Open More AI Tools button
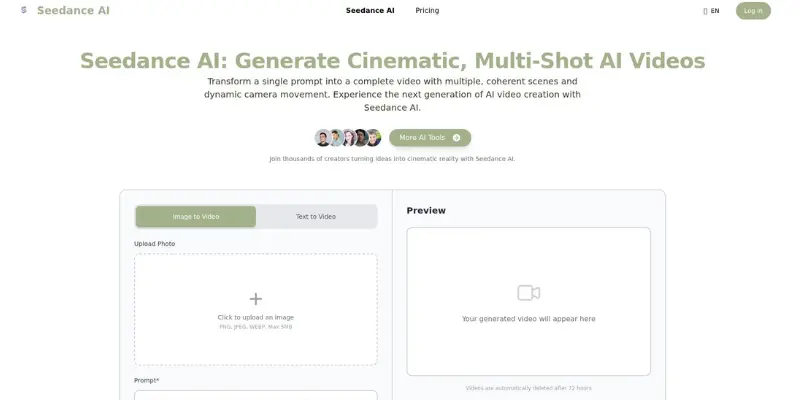The image size is (800, 400). (430, 138)
